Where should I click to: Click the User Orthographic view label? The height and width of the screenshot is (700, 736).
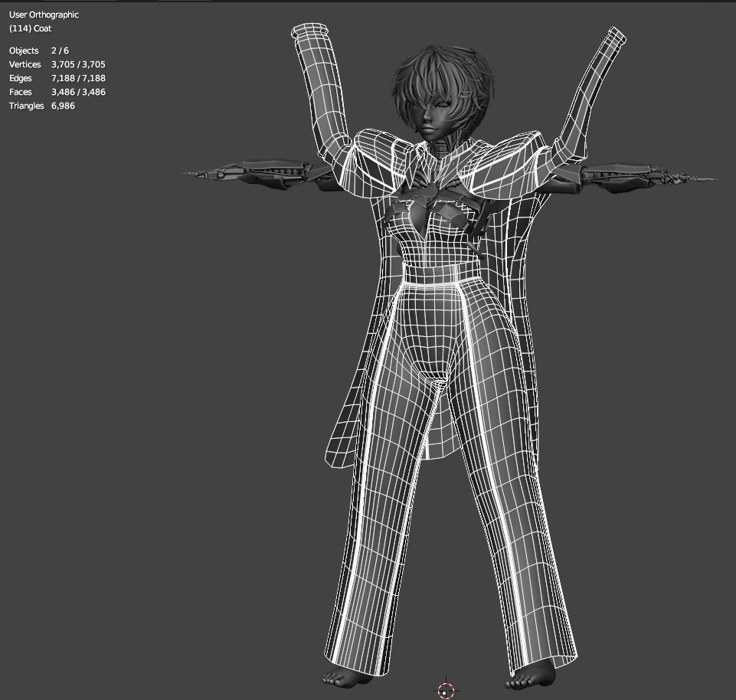[44, 15]
